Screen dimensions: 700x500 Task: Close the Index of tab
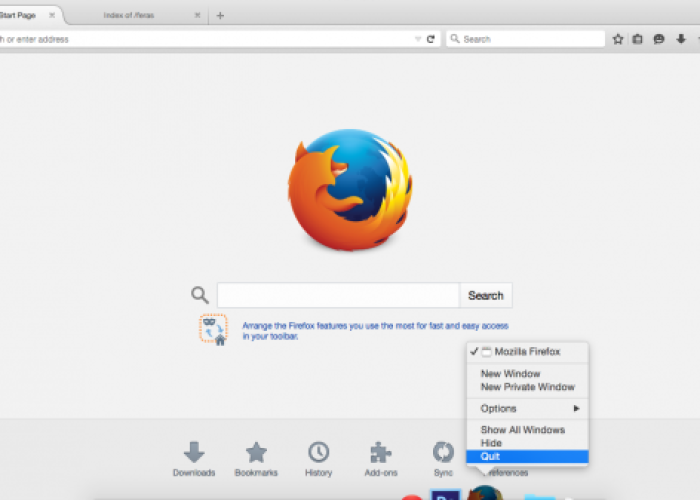(x=197, y=15)
